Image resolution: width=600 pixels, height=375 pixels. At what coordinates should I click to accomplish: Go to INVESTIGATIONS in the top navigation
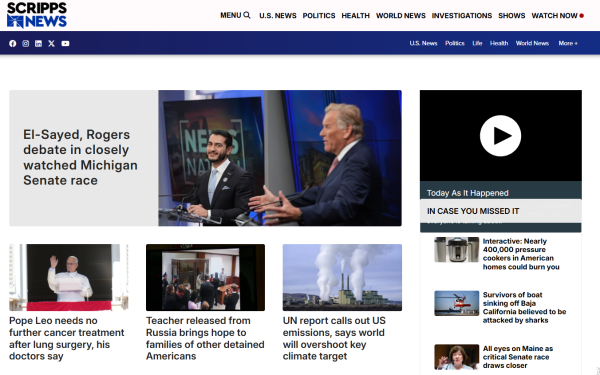[x=462, y=16]
